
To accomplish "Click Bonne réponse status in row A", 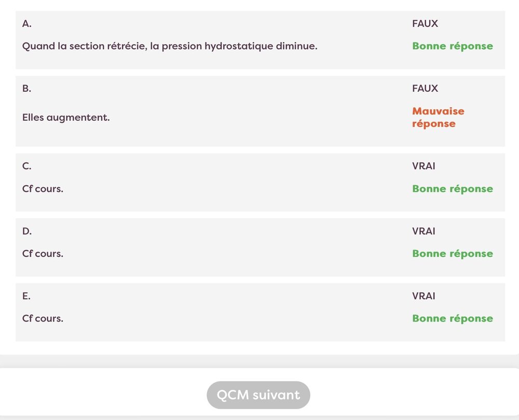I will tap(453, 46).
